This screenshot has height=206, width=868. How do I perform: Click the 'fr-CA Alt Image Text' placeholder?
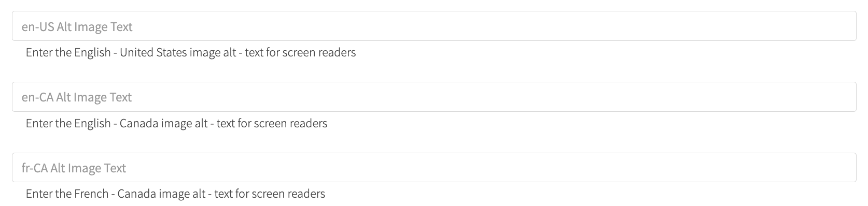pyautogui.click(x=74, y=168)
